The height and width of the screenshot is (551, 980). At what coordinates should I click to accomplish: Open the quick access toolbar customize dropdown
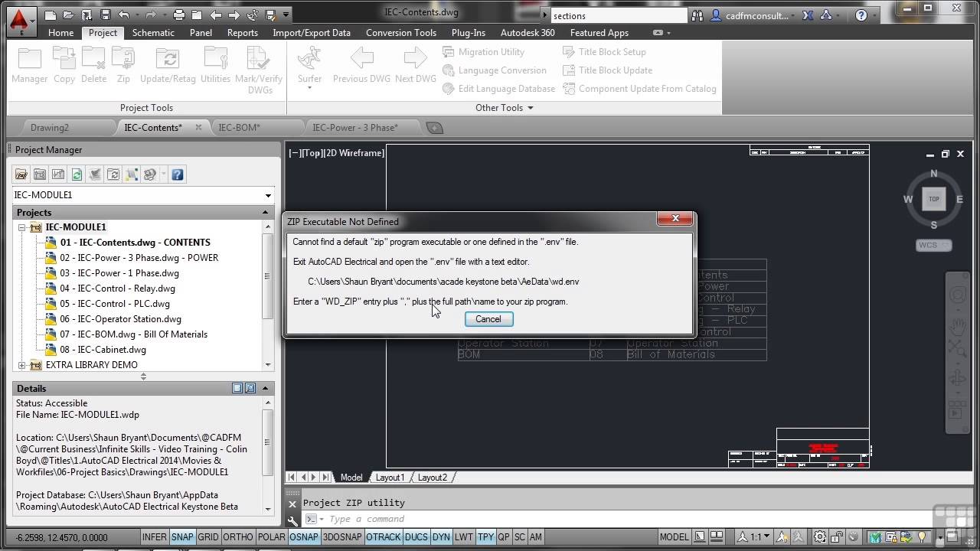[286, 15]
